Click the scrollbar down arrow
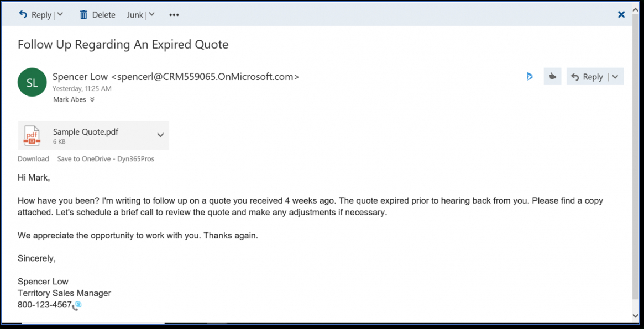 pos(635,315)
